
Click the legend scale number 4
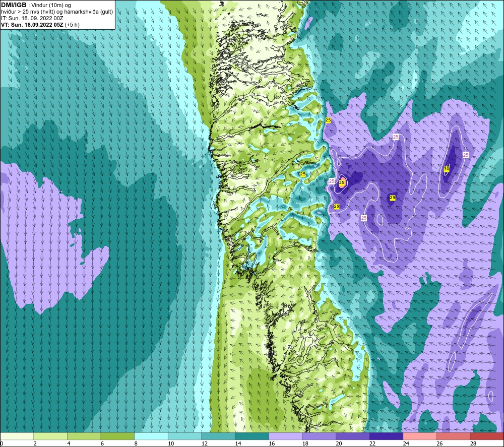(69, 444)
